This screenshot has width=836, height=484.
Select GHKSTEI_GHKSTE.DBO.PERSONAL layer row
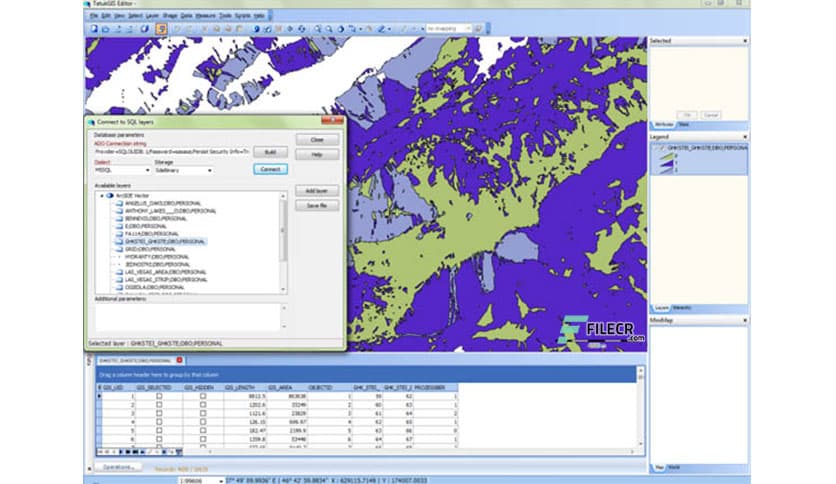point(164,241)
